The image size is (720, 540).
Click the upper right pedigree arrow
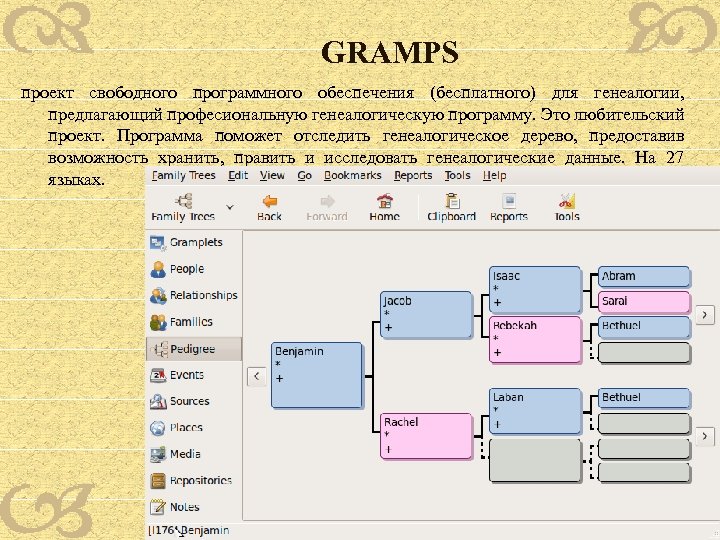pos(705,315)
